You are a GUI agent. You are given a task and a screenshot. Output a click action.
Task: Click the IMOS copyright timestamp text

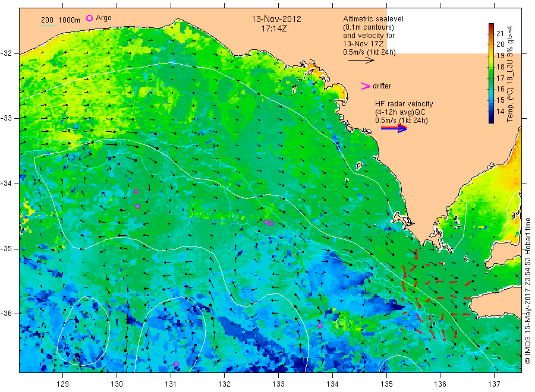[x=528, y=291]
